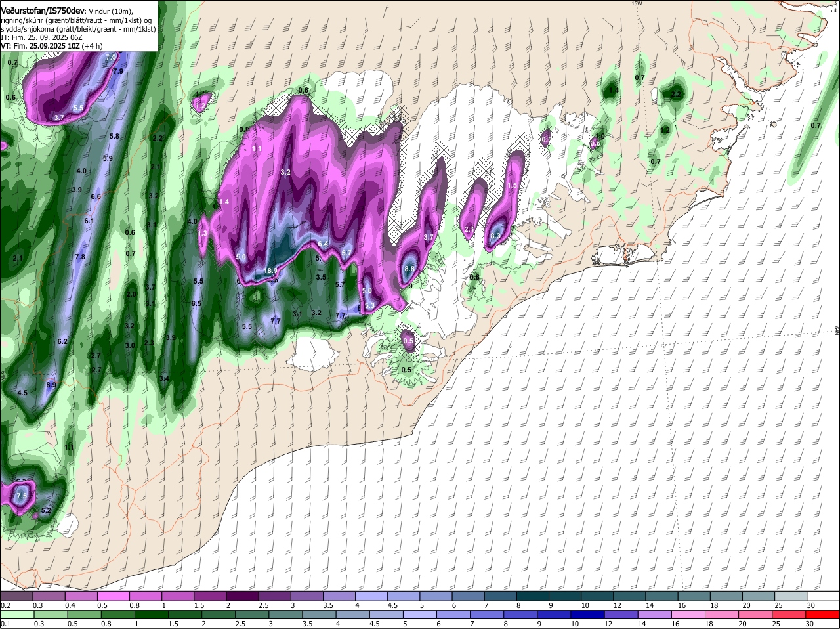Image resolution: width=840 pixels, height=629 pixels.
Task: Select lower-row legend swatch labeled 20
Action: pos(756,615)
